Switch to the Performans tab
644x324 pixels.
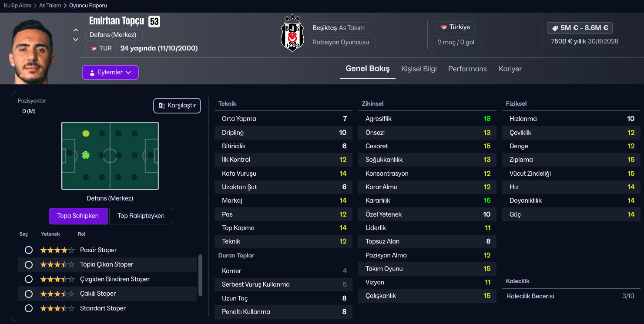pyautogui.click(x=467, y=69)
